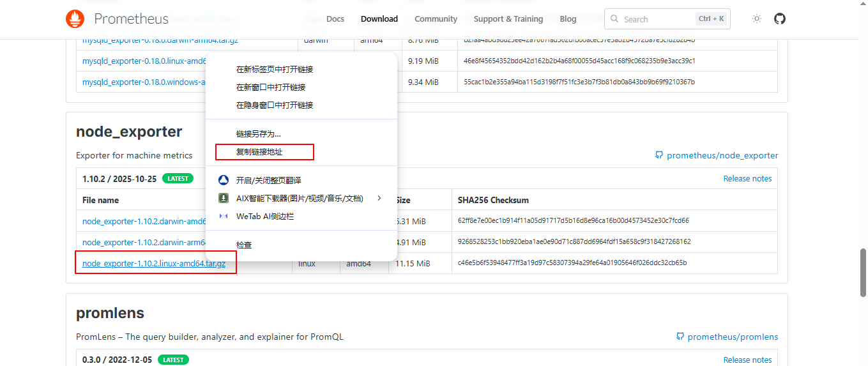Image resolution: width=868 pixels, height=366 pixels.
Task: Download mysqld_exporter-0.18.0.linux-amd64 file link
Action: (144, 61)
